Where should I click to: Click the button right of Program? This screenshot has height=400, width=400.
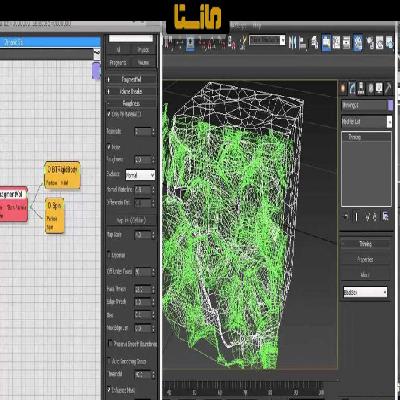(143, 63)
